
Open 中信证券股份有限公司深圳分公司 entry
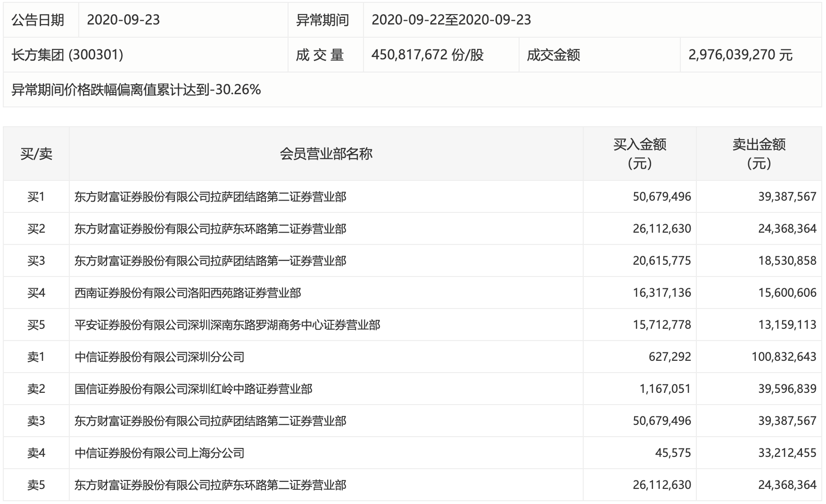tap(159, 357)
